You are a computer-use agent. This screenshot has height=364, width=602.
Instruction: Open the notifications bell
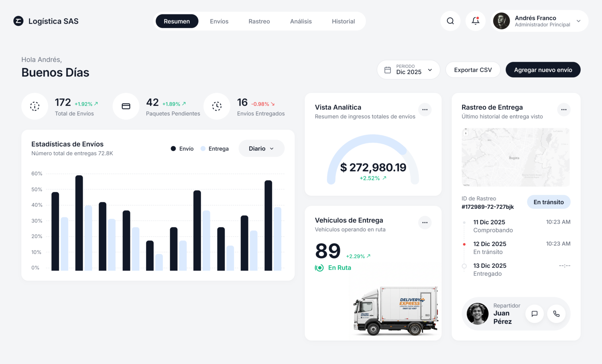coord(476,21)
